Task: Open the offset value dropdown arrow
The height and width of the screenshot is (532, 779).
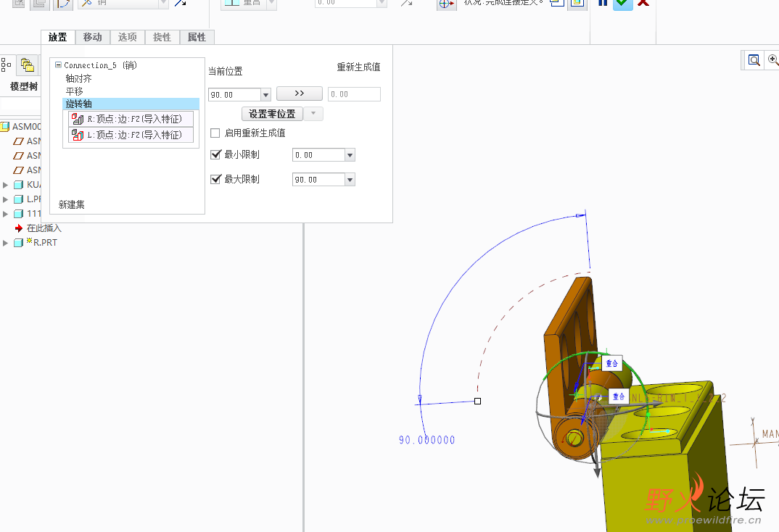Action: [x=382, y=3]
